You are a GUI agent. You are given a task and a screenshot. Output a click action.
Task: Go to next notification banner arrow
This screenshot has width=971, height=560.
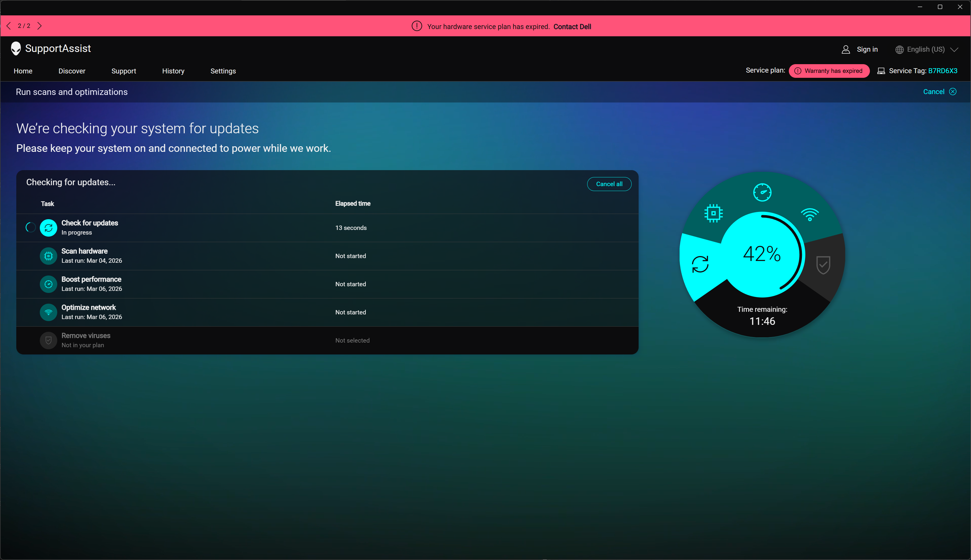pos(39,26)
